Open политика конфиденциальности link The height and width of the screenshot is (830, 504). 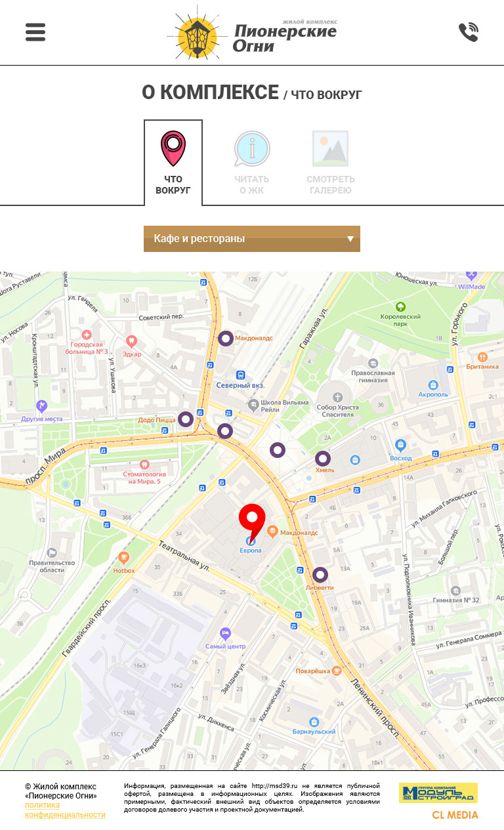point(65,810)
